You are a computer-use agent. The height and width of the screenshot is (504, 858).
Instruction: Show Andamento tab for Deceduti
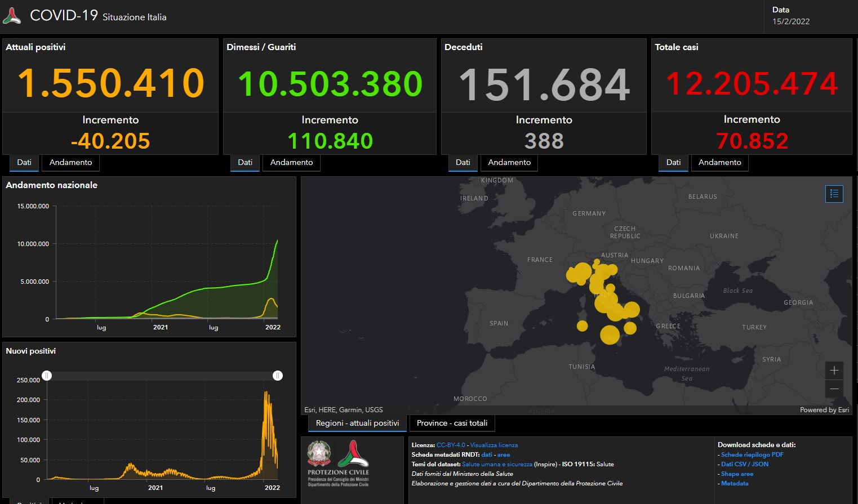pos(509,162)
